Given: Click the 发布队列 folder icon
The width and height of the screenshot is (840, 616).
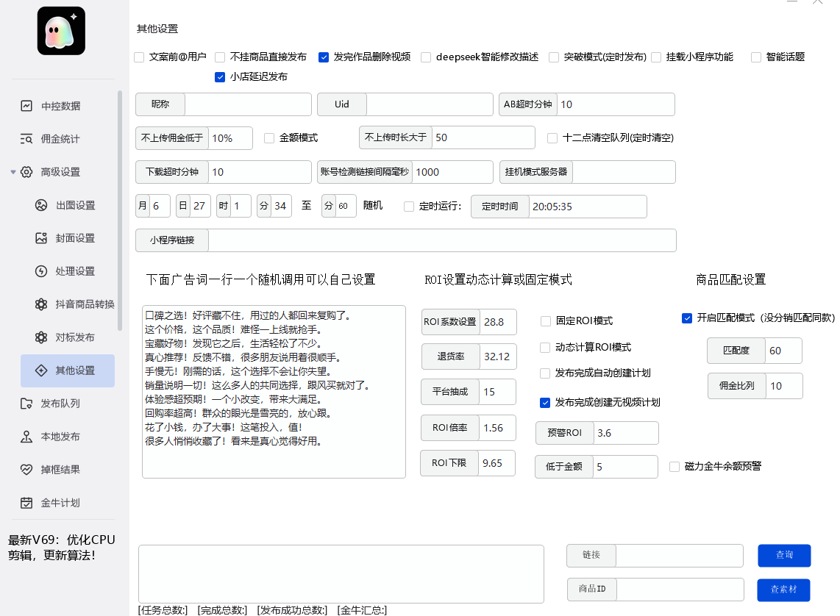Looking at the screenshot, I should 26,404.
